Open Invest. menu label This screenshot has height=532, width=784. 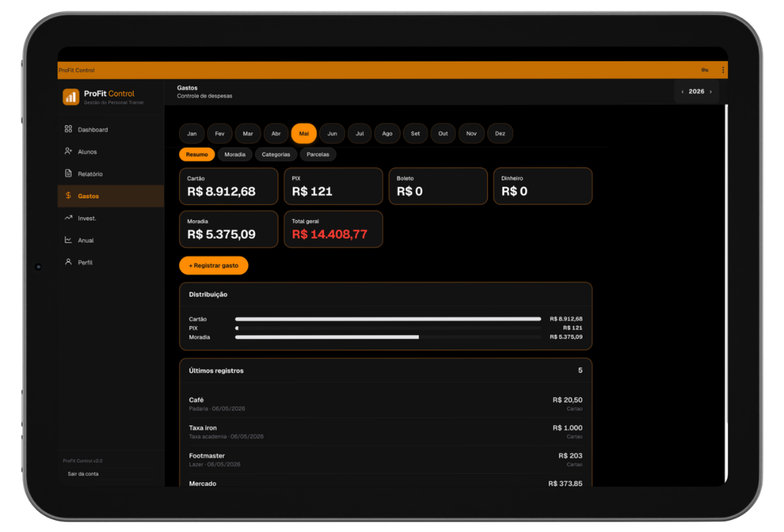pyautogui.click(x=87, y=218)
